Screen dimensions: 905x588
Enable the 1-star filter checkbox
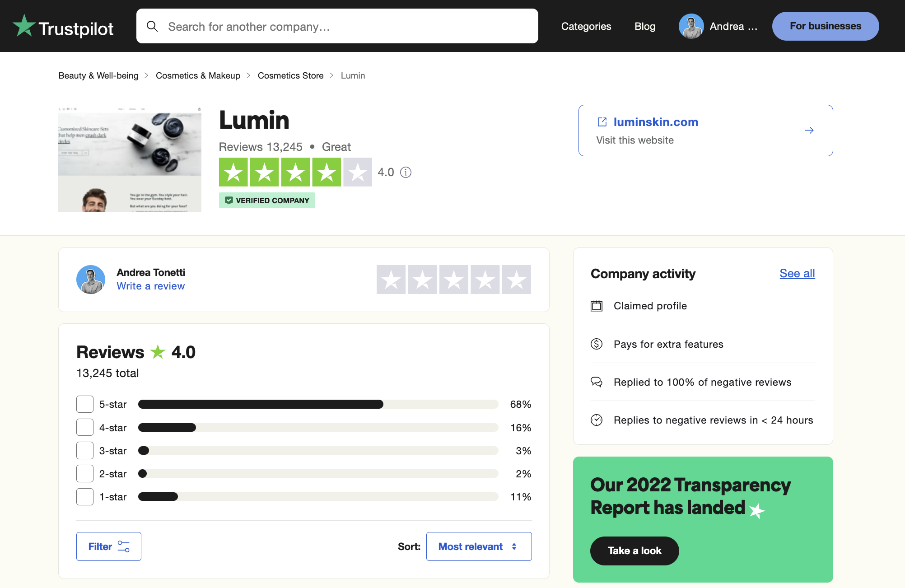click(x=85, y=497)
